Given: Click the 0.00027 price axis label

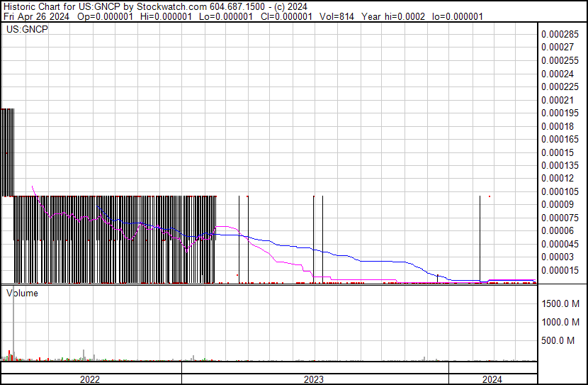Looking at the screenshot, I should tap(558, 48).
